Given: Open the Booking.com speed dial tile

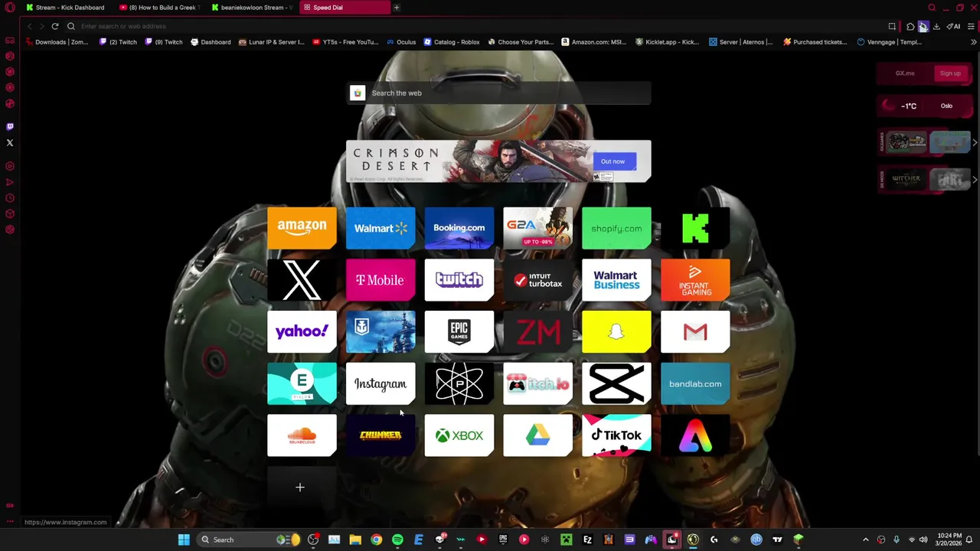Looking at the screenshot, I should (459, 228).
